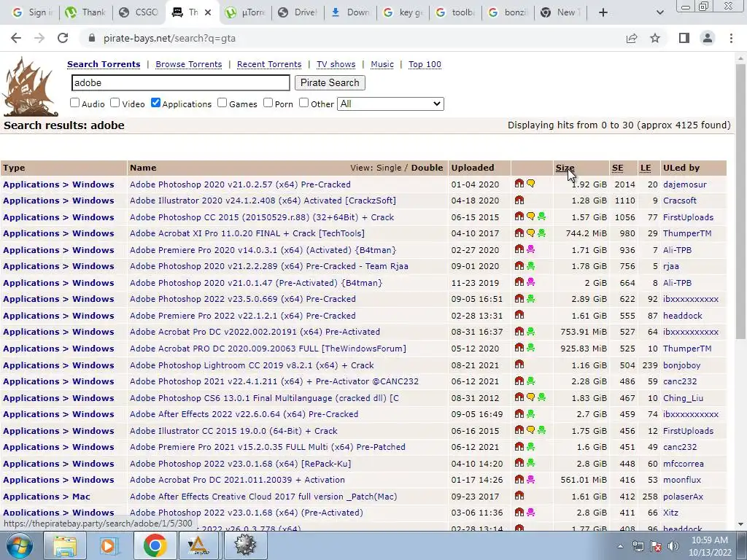The width and height of the screenshot is (747, 560).
Task: Click volume speaker icon in system tray
Action: 673,546
